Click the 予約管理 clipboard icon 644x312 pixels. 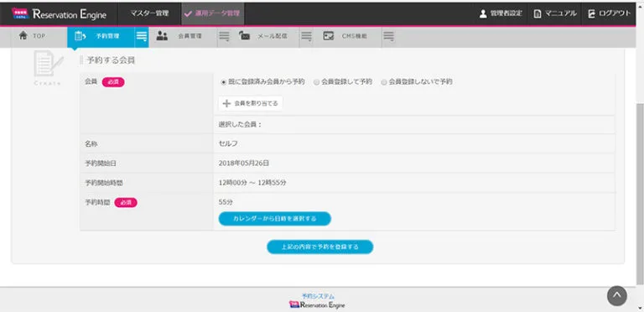(x=80, y=36)
